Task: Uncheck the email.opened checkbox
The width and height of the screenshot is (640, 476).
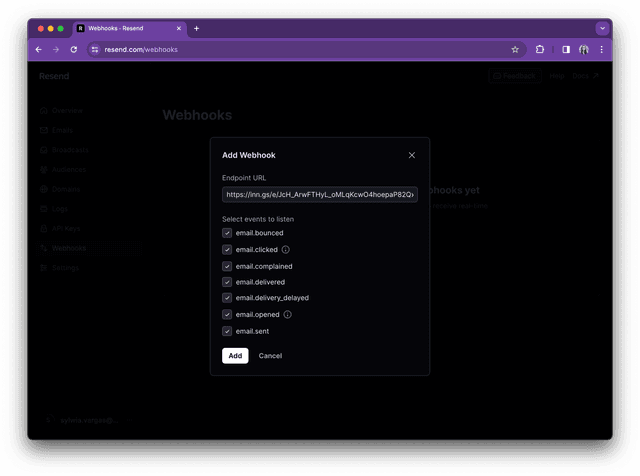Action: [227, 314]
